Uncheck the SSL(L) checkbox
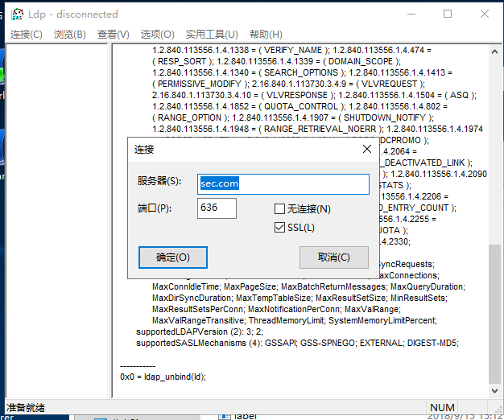504x420 pixels. (280, 228)
